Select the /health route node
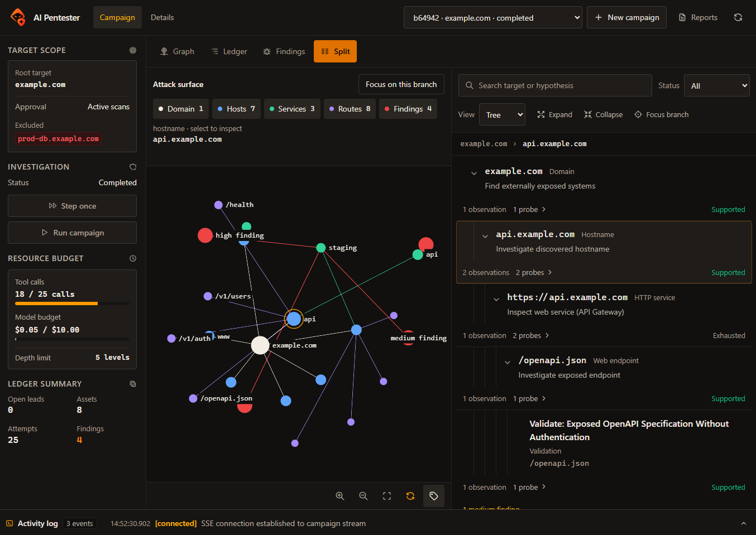The image size is (756, 535). tap(218, 205)
